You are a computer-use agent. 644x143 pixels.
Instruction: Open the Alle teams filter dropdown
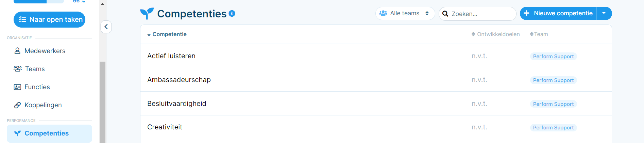(405, 13)
